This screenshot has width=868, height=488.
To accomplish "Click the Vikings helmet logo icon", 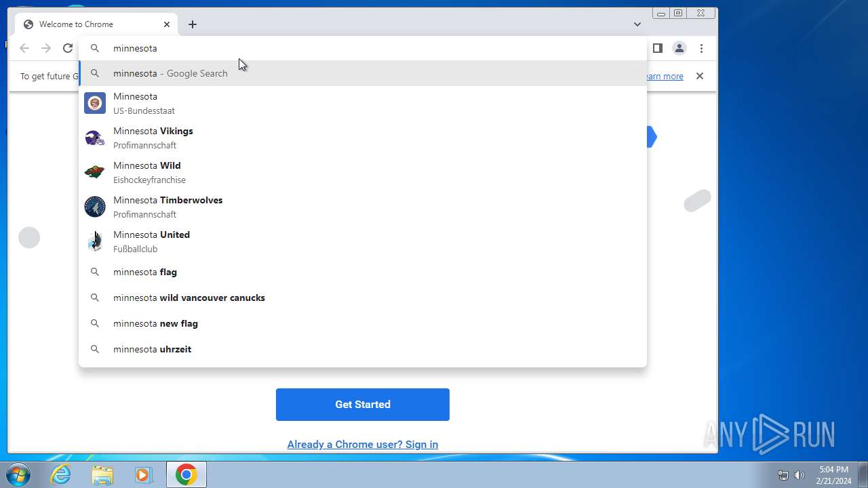I will (95, 138).
